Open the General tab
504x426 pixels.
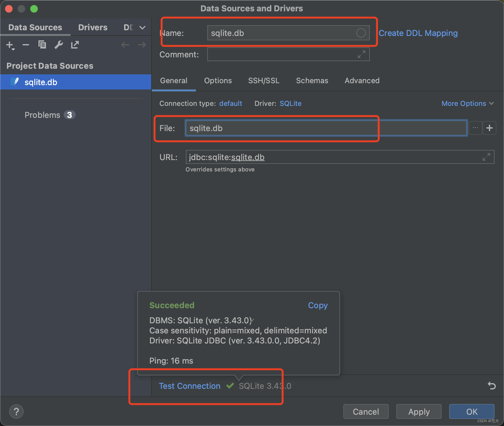tap(174, 81)
